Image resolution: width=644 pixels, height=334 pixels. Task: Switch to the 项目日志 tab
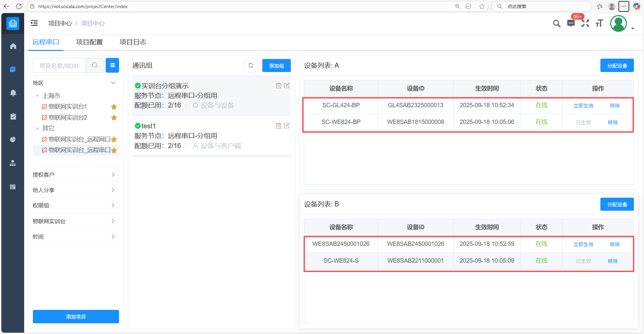coord(133,42)
